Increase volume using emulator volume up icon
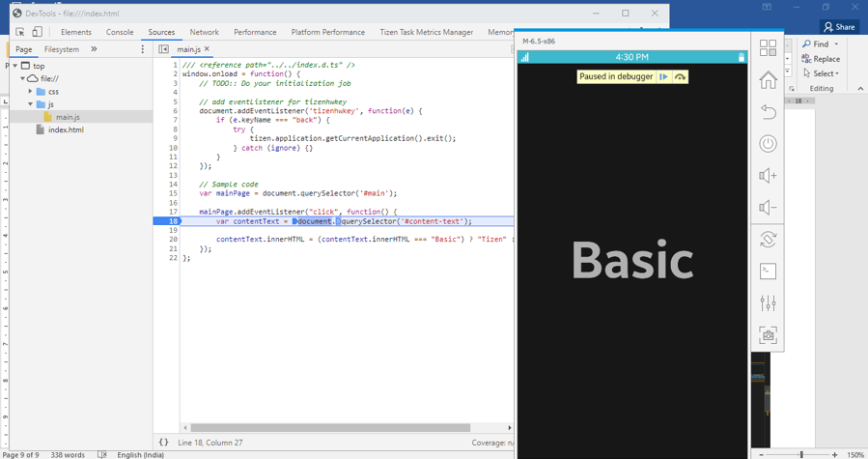This screenshot has width=868, height=459. point(768,176)
